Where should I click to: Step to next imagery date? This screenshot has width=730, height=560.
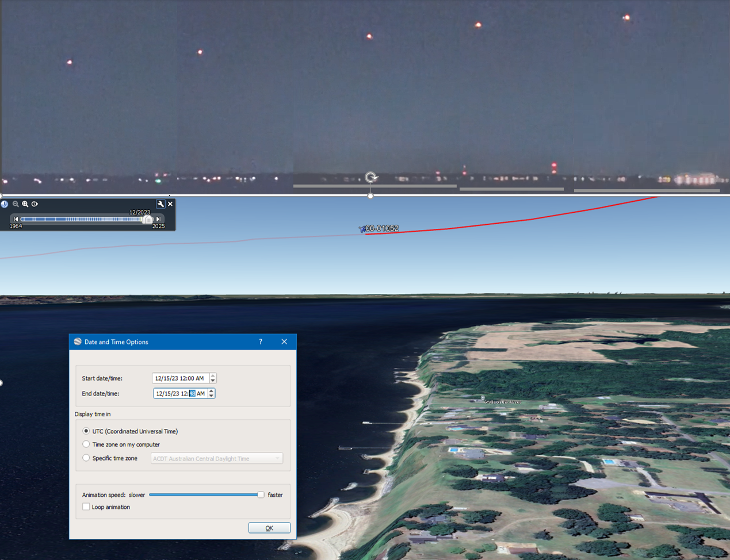[x=158, y=219]
